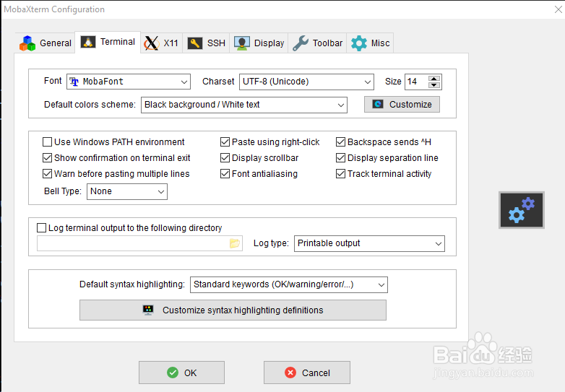Click the colored cubes General icon
Image resolution: width=565 pixels, height=392 pixels.
(27, 43)
